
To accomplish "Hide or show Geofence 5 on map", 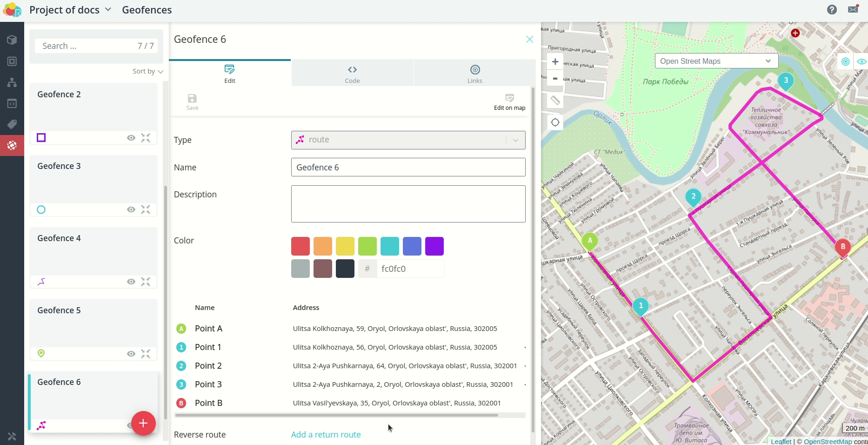I will point(131,354).
